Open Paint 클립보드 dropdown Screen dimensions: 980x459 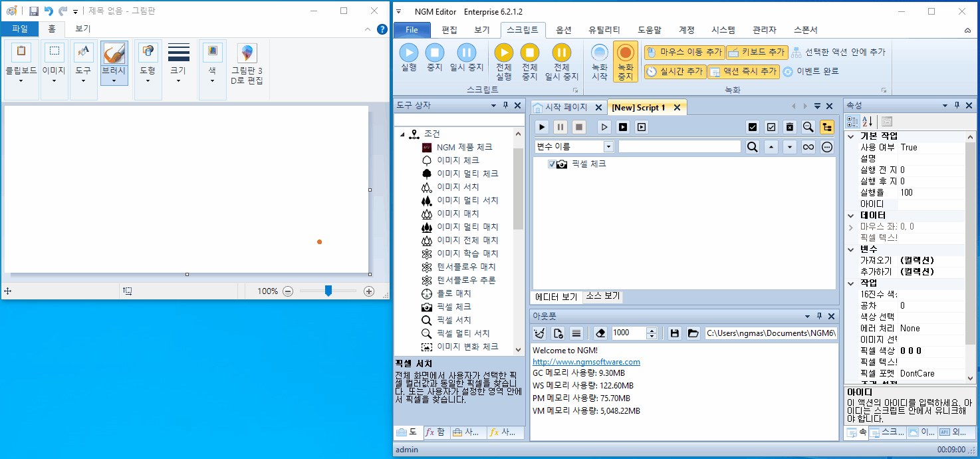coord(21,70)
